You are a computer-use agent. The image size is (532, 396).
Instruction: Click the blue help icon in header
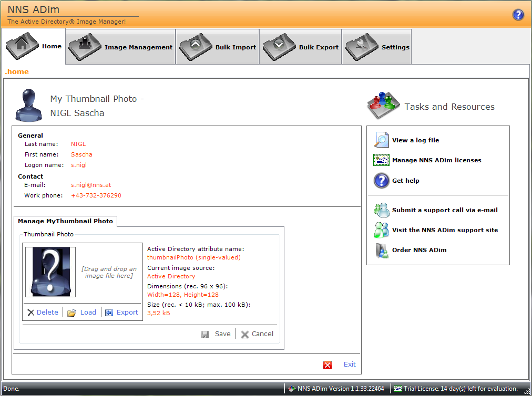pyautogui.click(x=518, y=15)
